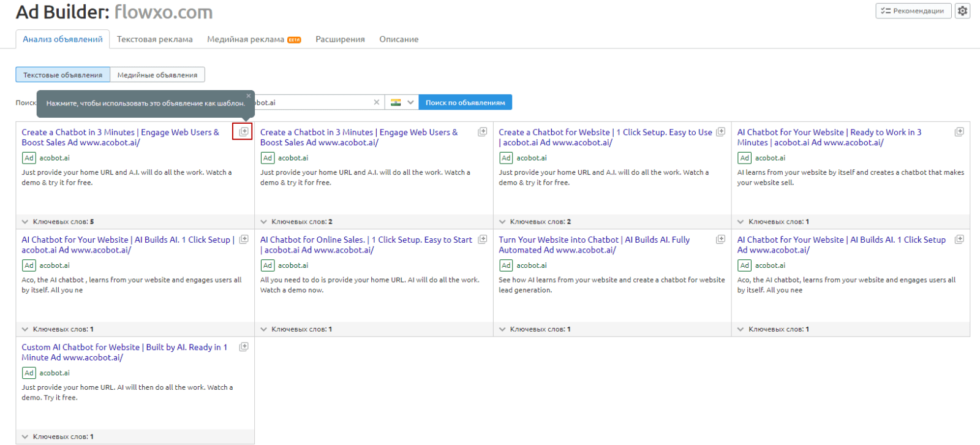Image resolution: width=980 pixels, height=445 pixels.
Task: Go to the 'Расширения' tab
Action: pos(340,39)
